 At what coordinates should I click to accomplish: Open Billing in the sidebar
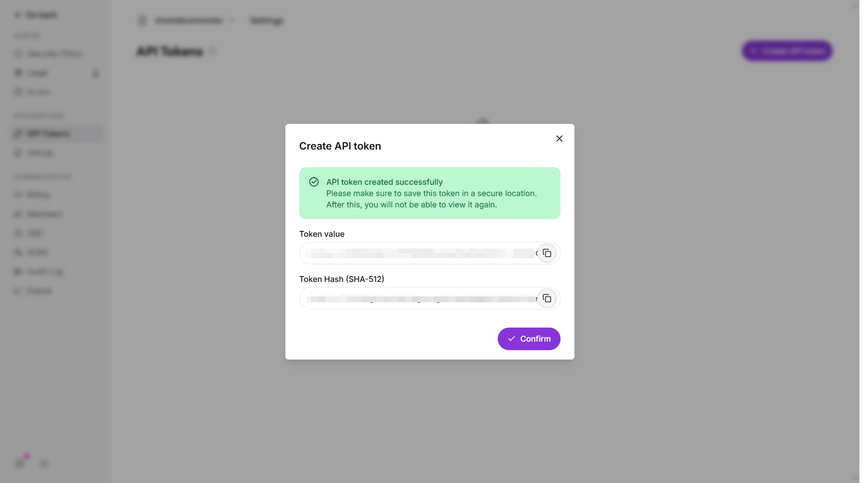click(38, 195)
